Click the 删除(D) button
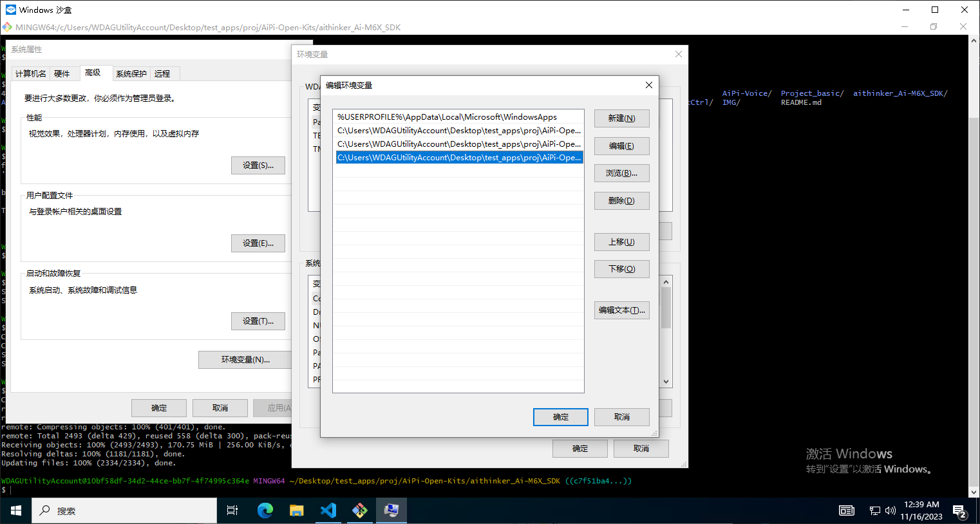 click(x=621, y=201)
